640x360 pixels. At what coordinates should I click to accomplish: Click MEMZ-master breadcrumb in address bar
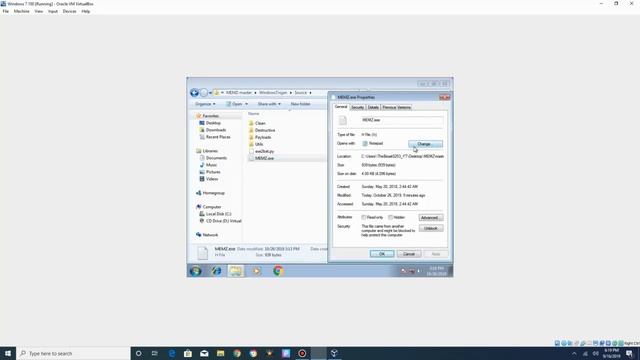(x=239, y=93)
